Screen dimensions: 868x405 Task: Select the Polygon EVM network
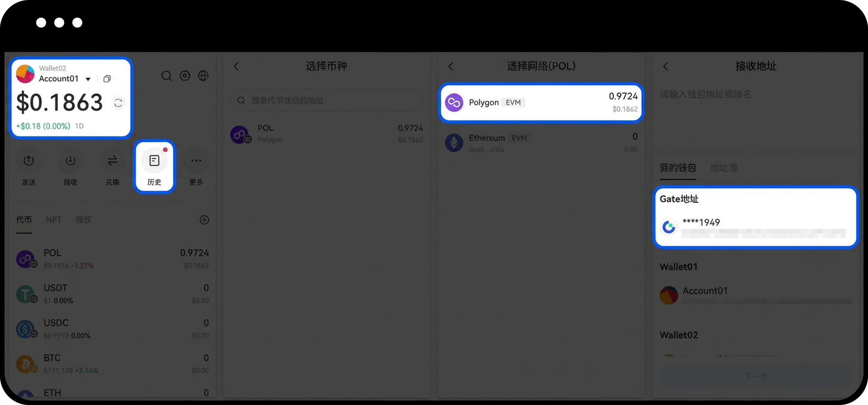coord(541,103)
